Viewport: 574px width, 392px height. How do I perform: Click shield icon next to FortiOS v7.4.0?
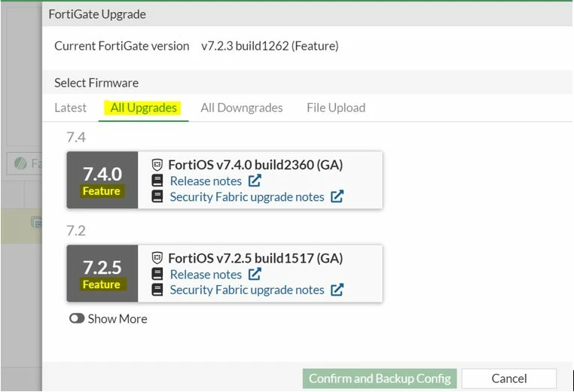157,165
